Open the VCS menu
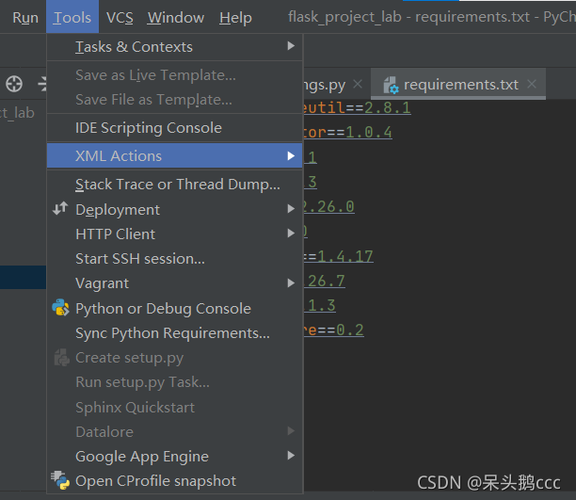This screenshot has width=576, height=500. point(120,18)
